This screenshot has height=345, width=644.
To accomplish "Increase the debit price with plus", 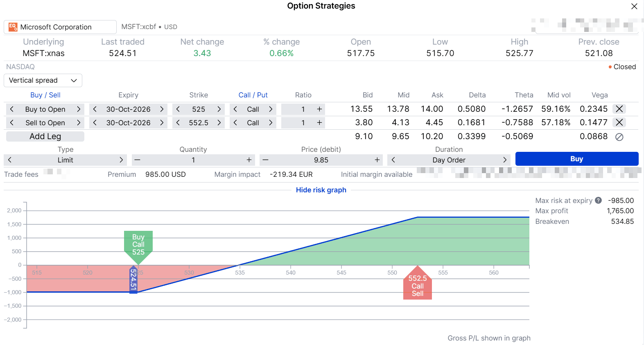I will (x=377, y=160).
